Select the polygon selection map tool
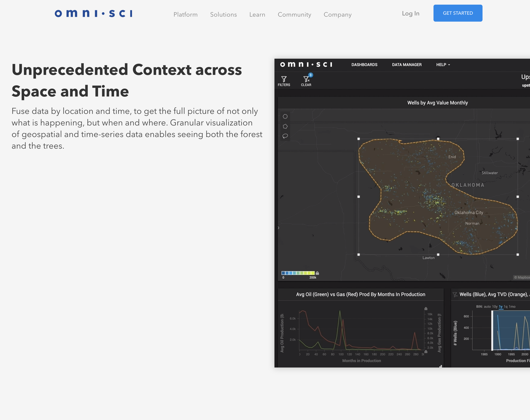530x420 pixels. (x=285, y=126)
